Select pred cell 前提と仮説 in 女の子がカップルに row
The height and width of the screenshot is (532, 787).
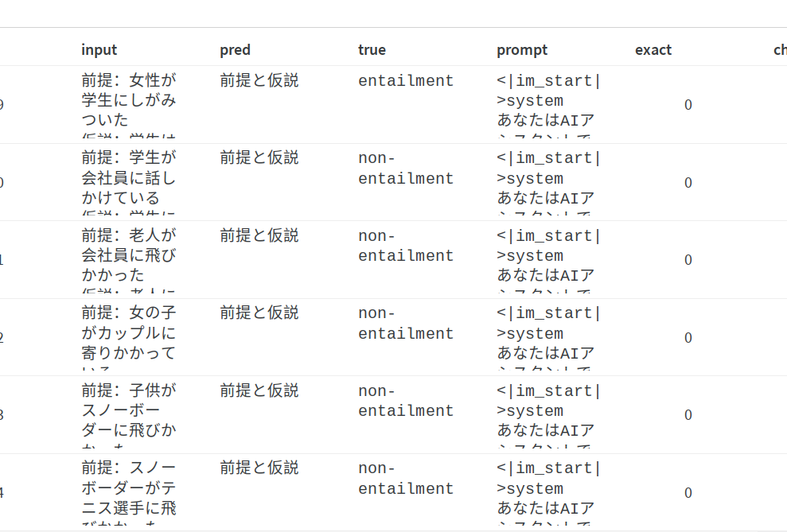pos(259,313)
